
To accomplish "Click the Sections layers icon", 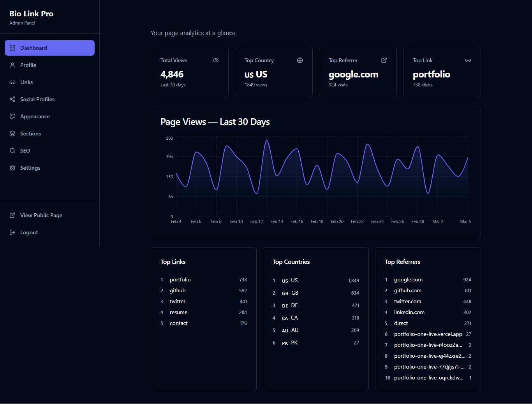I will (x=12, y=133).
